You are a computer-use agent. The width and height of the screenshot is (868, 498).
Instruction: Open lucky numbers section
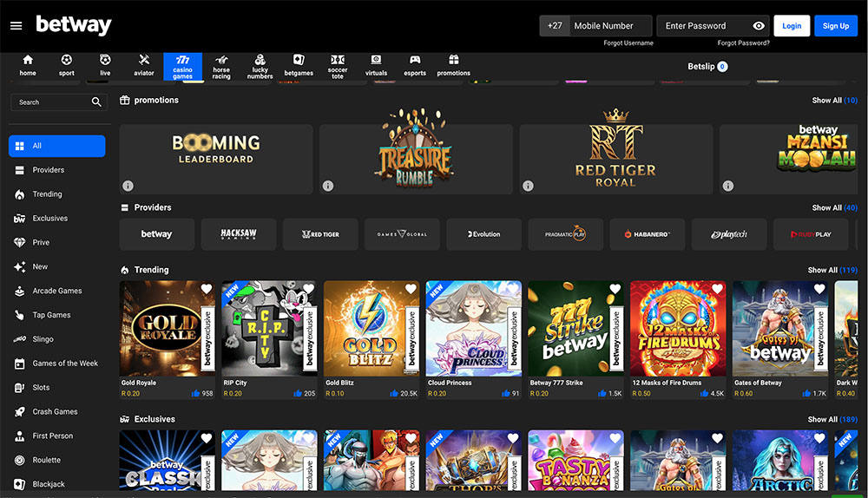coord(260,67)
